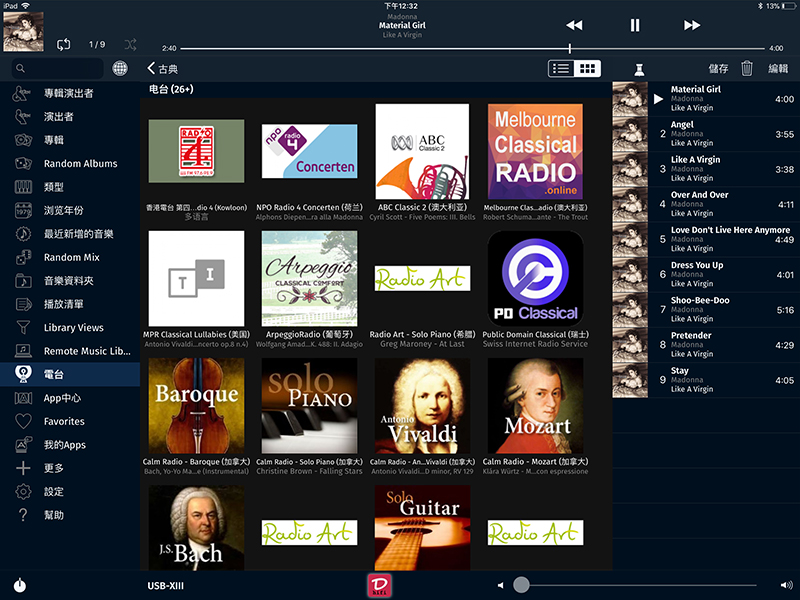Mute using the left speaker icon
Image resolution: width=800 pixels, height=600 pixels.
[500, 585]
